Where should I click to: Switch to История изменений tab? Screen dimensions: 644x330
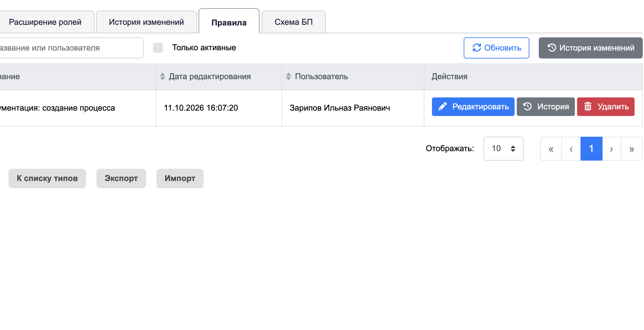tap(146, 22)
